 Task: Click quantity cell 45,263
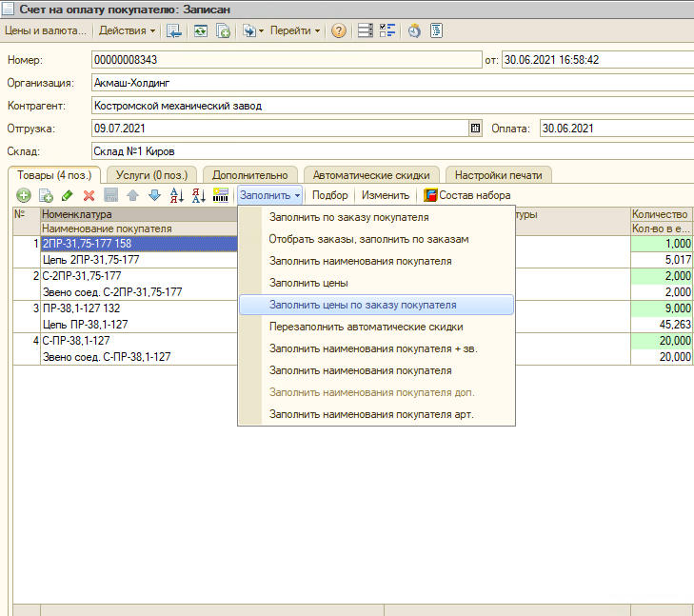coord(662,325)
